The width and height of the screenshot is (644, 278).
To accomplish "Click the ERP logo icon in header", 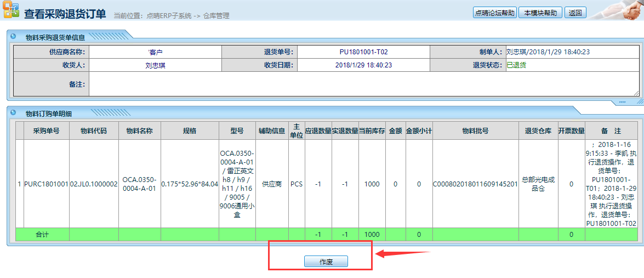I will [x=11, y=11].
